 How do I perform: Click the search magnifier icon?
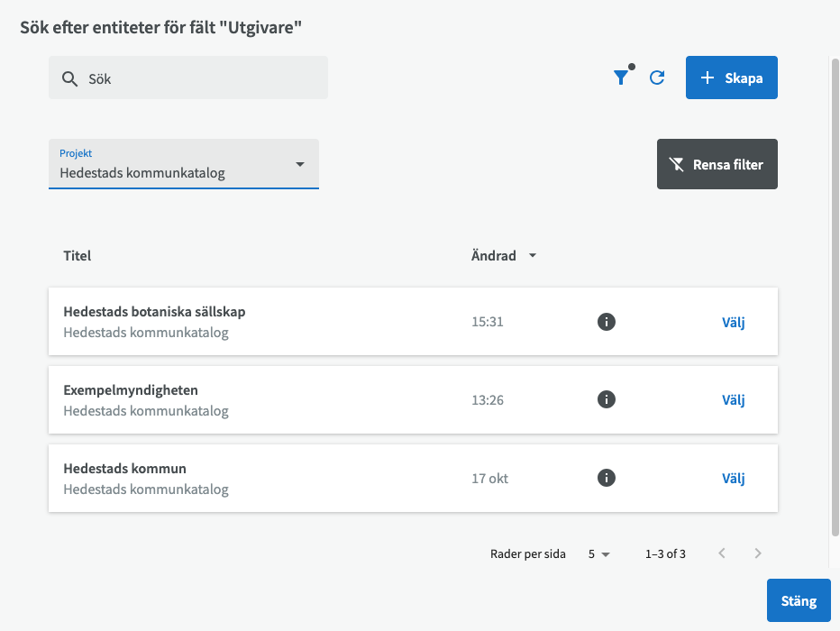69,78
